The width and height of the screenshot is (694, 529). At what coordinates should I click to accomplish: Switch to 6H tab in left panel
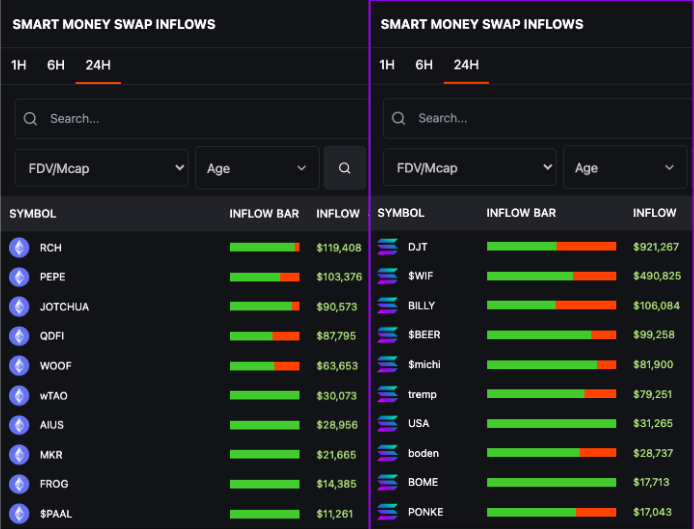click(56, 65)
